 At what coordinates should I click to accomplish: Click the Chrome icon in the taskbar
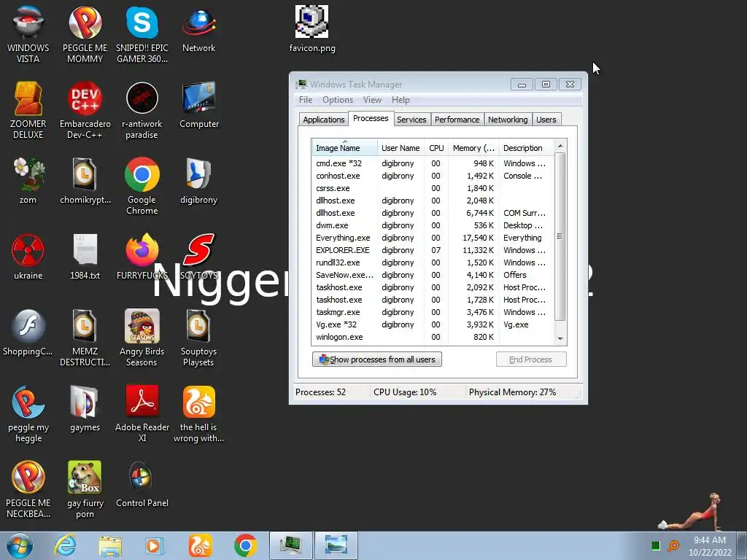[245, 545]
